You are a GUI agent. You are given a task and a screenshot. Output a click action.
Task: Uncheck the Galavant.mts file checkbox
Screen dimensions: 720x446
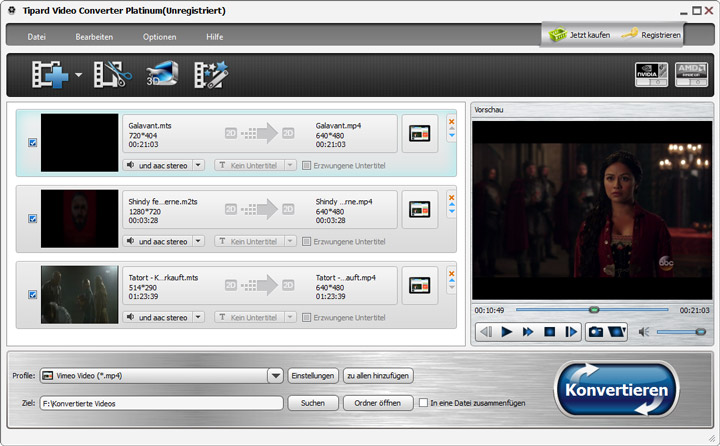(x=33, y=143)
